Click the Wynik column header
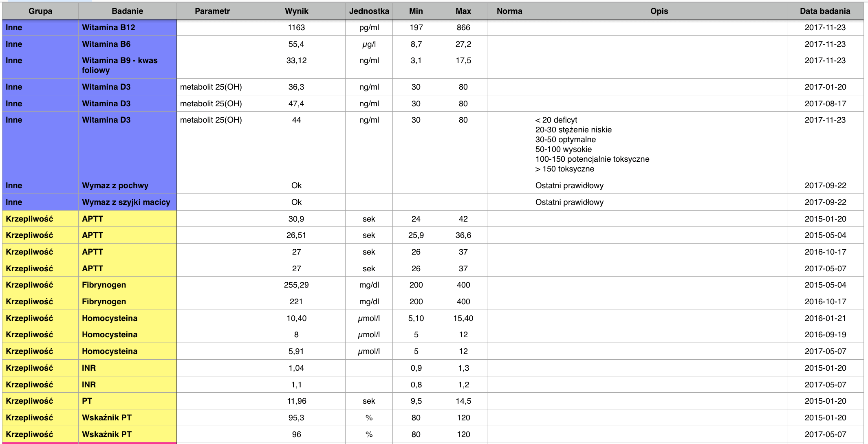The image size is (868, 444). (297, 11)
